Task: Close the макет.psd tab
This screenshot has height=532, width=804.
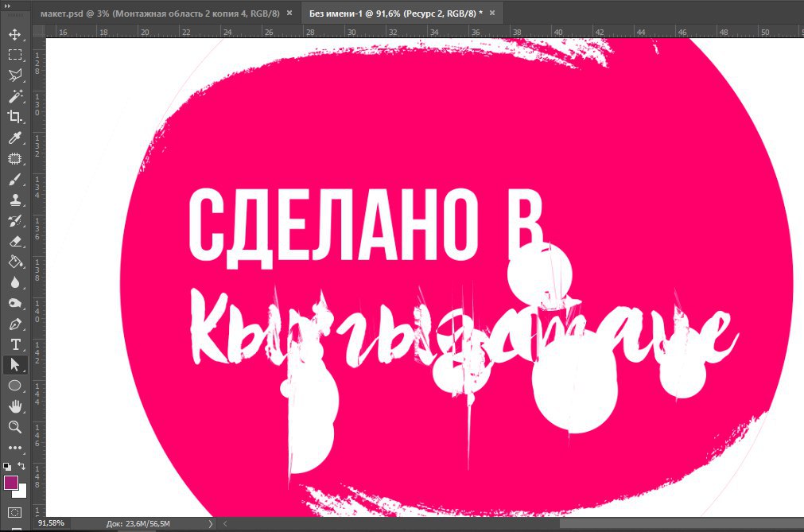Action: tap(289, 14)
